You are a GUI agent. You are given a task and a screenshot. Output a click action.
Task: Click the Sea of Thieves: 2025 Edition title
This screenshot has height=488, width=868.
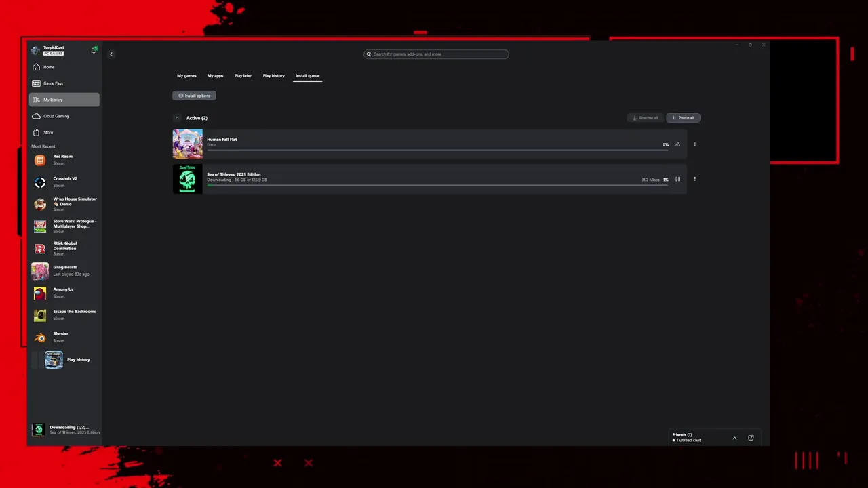click(x=234, y=174)
